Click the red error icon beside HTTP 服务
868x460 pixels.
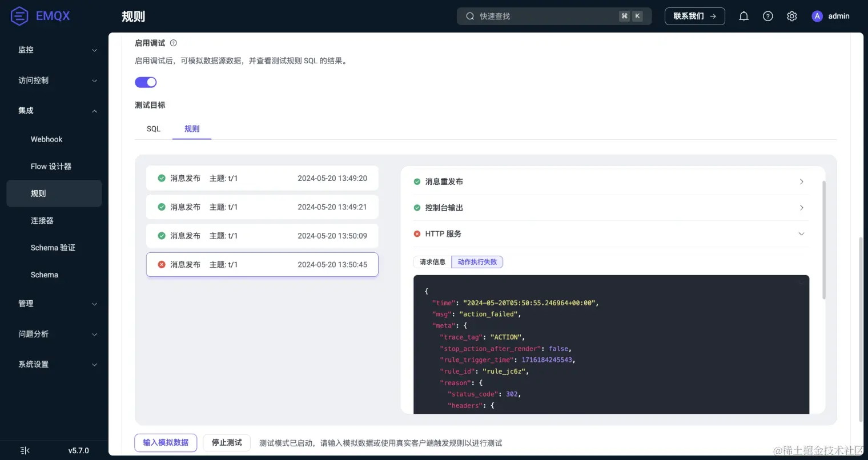point(417,233)
